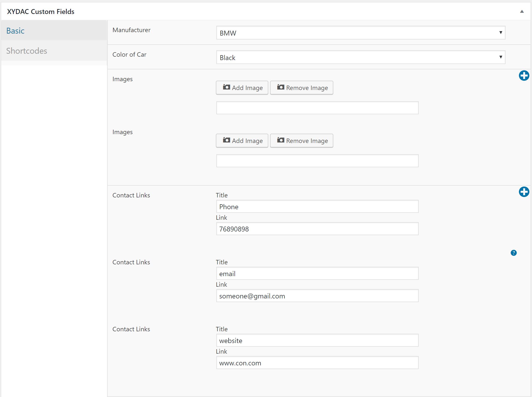
Task: Click the plus icon to add Contact Links
Action: pyautogui.click(x=524, y=192)
